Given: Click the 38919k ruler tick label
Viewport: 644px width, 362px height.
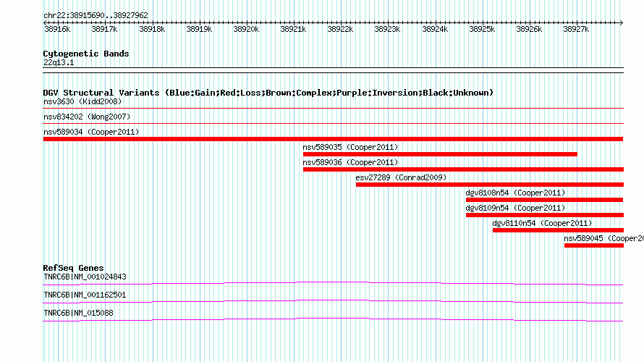Looking at the screenshot, I should 199,29.
